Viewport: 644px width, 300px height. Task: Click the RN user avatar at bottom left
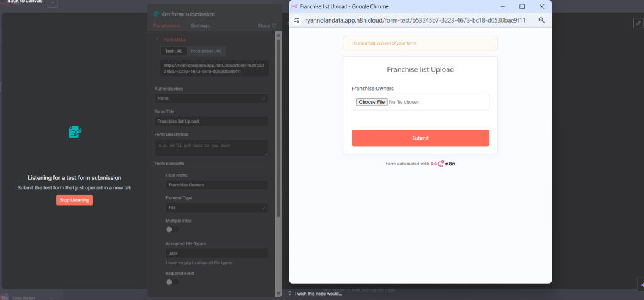click(x=4, y=297)
